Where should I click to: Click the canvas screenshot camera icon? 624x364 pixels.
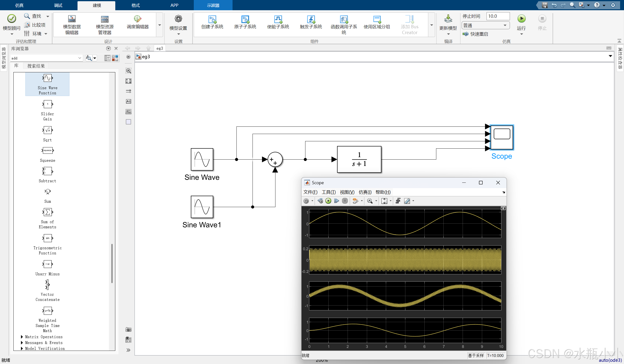pos(128,329)
